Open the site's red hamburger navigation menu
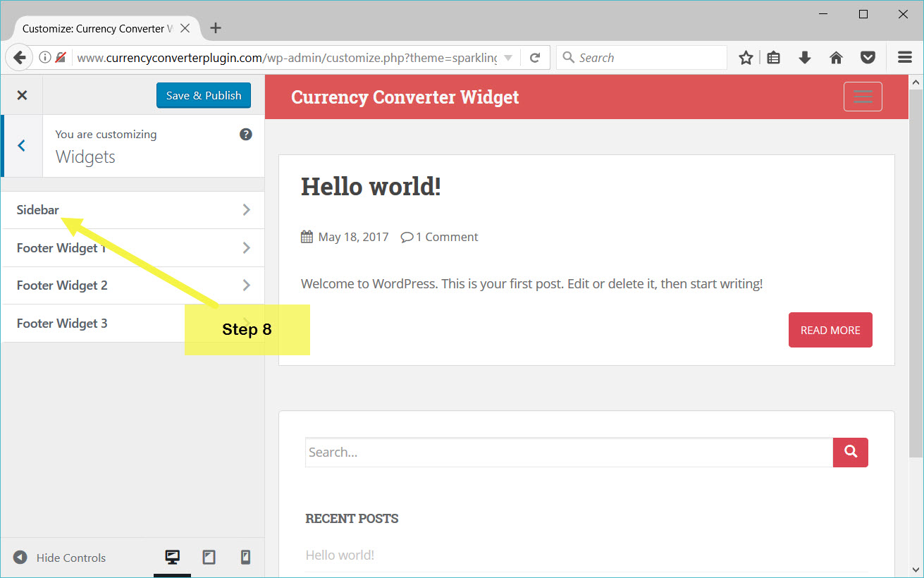The width and height of the screenshot is (924, 578). 863,97
